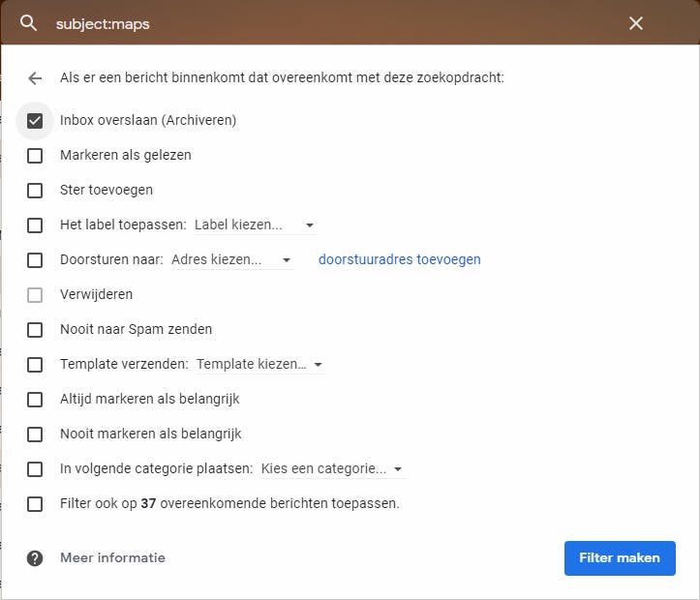The image size is (700, 600).
Task: Tick Nooit naar Spam zenden
Action: point(36,330)
